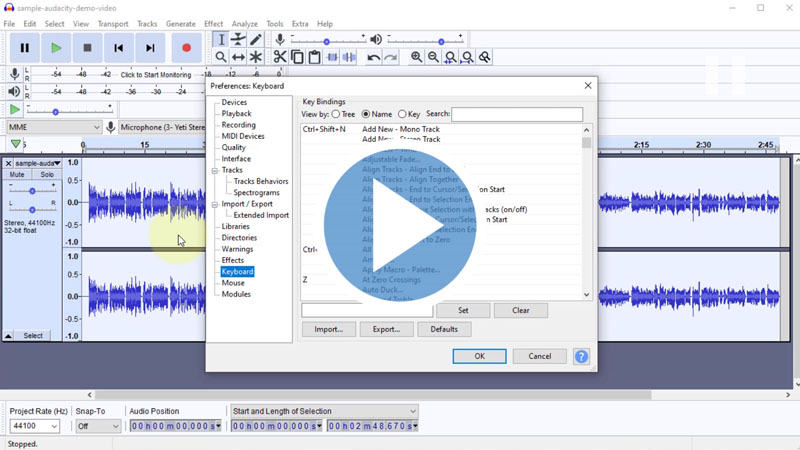Open the Project Rate 44100 dropdown
The width and height of the screenshot is (800, 450).
coord(34,426)
